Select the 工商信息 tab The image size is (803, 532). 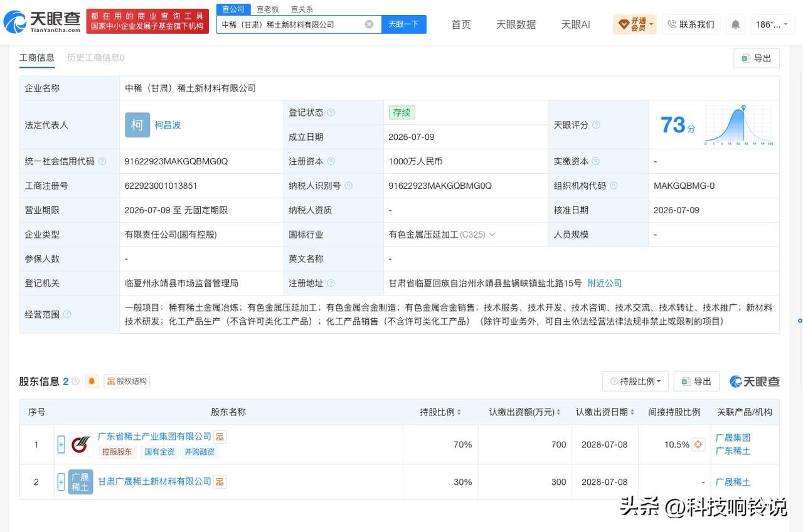37,58
